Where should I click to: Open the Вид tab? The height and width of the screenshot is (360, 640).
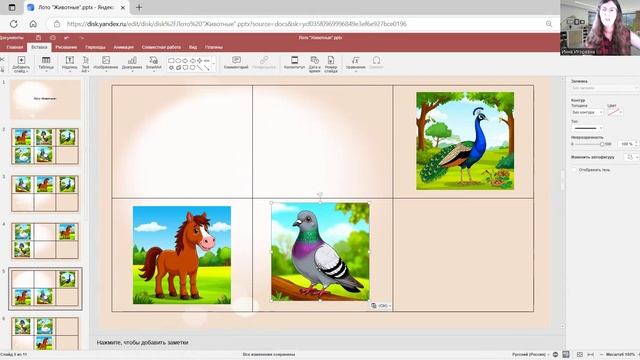(193, 47)
